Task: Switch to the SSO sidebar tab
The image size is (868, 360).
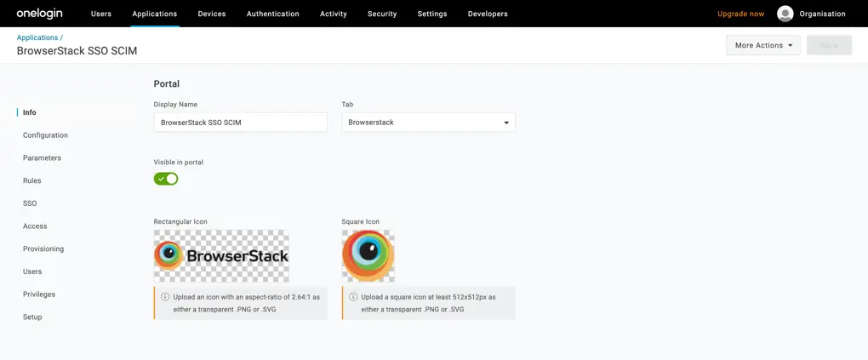Action: (30, 203)
